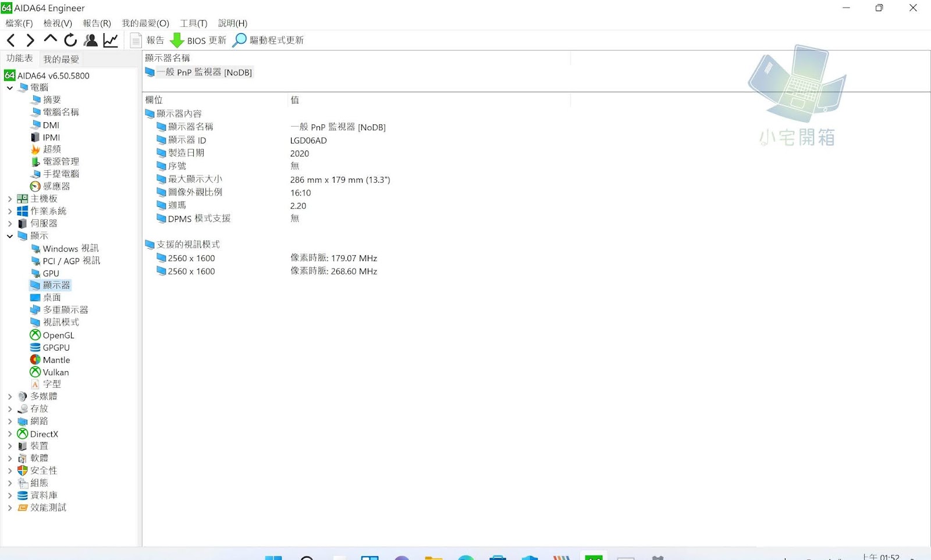Select the 一般 PnP 監視器 [NoDB] monitor entry at top
Viewport: 931px width, 560px height.
(x=198, y=72)
